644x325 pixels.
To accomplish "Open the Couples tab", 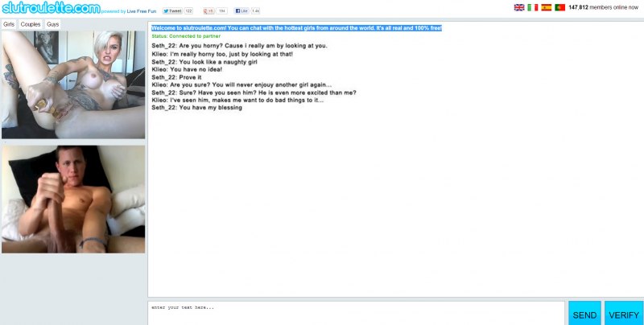I will pyautogui.click(x=31, y=25).
